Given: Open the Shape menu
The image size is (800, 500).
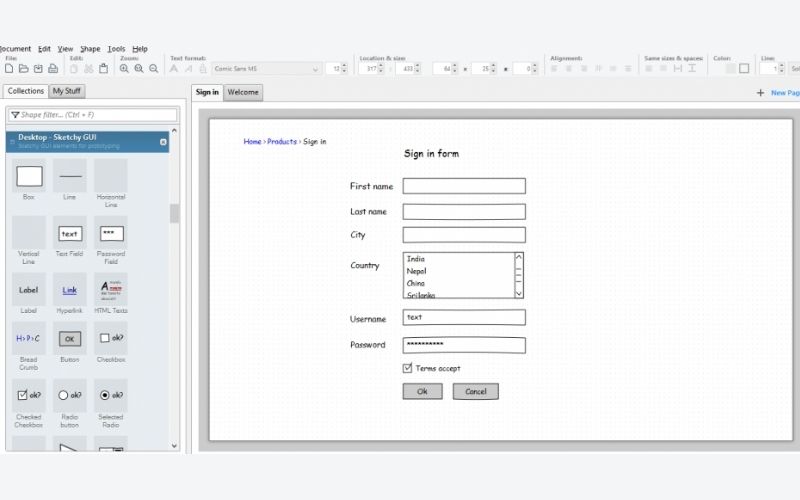Looking at the screenshot, I should 90,48.
